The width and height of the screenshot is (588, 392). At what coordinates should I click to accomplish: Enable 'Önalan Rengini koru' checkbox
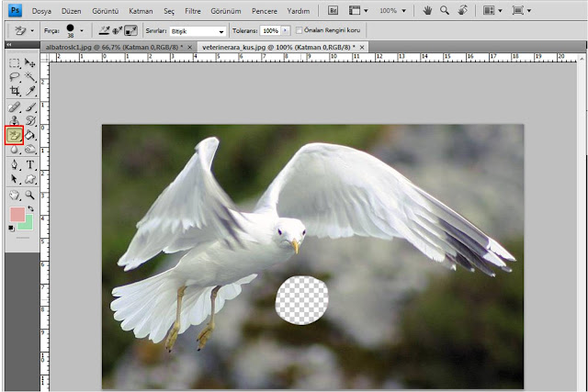coord(300,30)
